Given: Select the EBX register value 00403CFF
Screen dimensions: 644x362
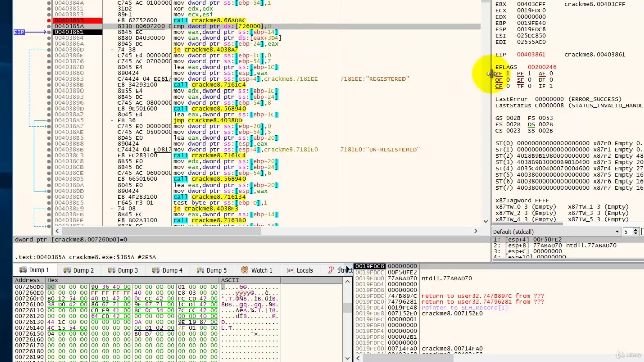Looking at the screenshot, I should [x=531, y=4].
